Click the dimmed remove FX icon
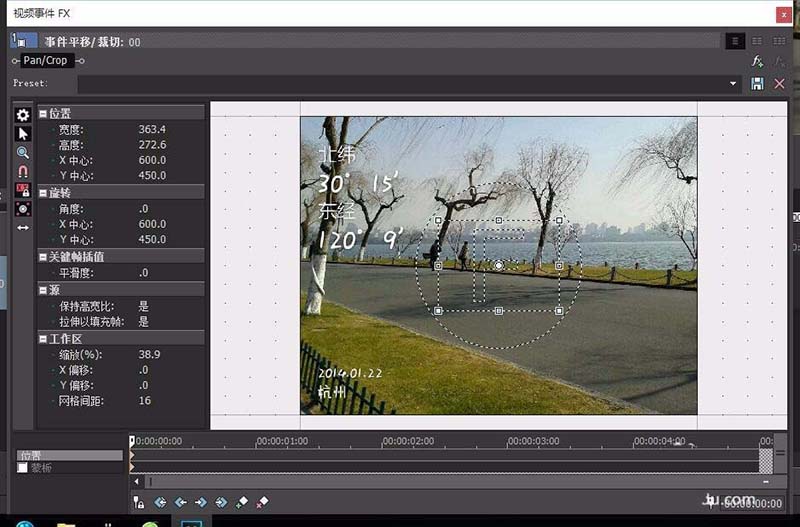This screenshot has height=527, width=800. [779, 62]
